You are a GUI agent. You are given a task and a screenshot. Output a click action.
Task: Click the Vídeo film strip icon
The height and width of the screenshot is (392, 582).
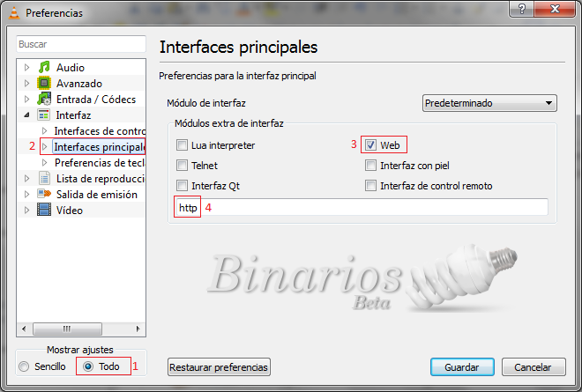click(43, 211)
